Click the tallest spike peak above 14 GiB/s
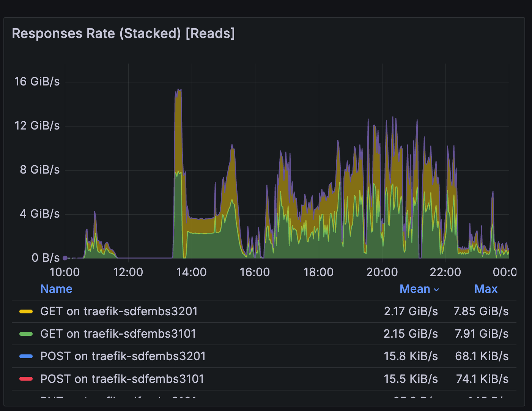The height and width of the screenshot is (411, 532). (178, 90)
